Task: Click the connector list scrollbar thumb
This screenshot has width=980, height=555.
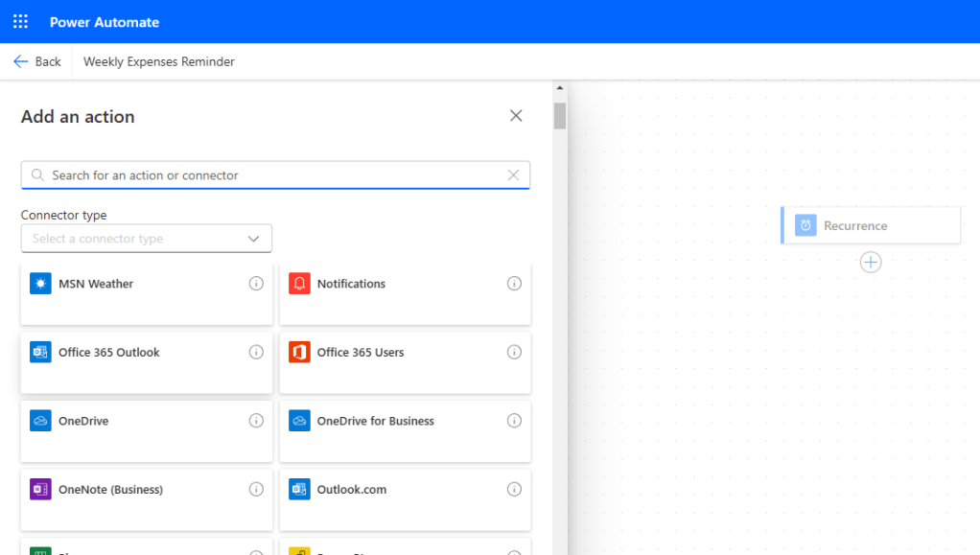Action: (560, 115)
